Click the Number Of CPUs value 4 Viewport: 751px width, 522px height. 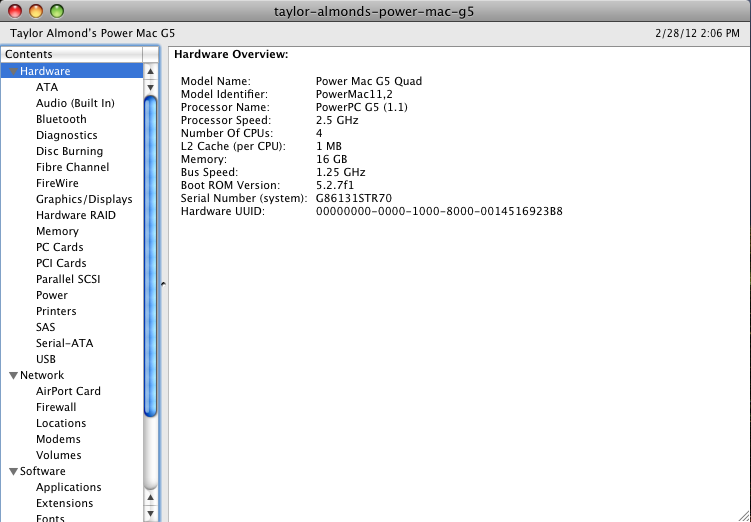tap(319, 133)
